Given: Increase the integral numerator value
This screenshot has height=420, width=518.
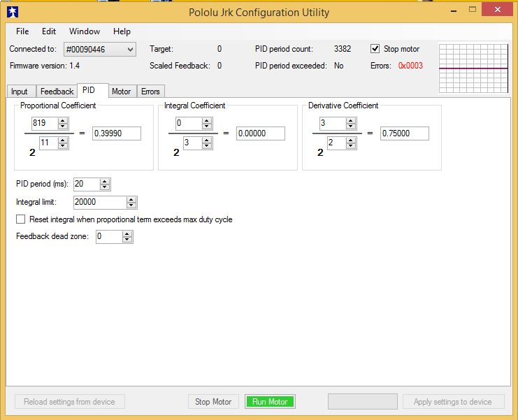Looking at the screenshot, I should [x=207, y=120].
